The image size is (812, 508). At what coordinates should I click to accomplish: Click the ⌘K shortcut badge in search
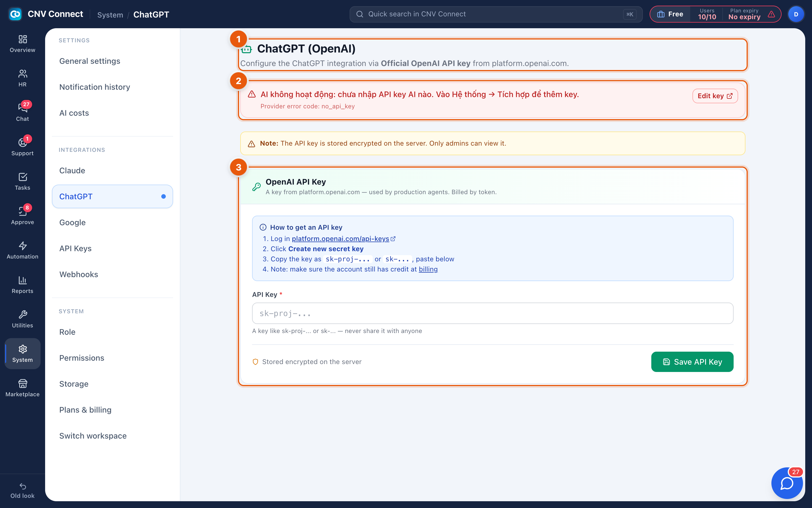coord(630,14)
